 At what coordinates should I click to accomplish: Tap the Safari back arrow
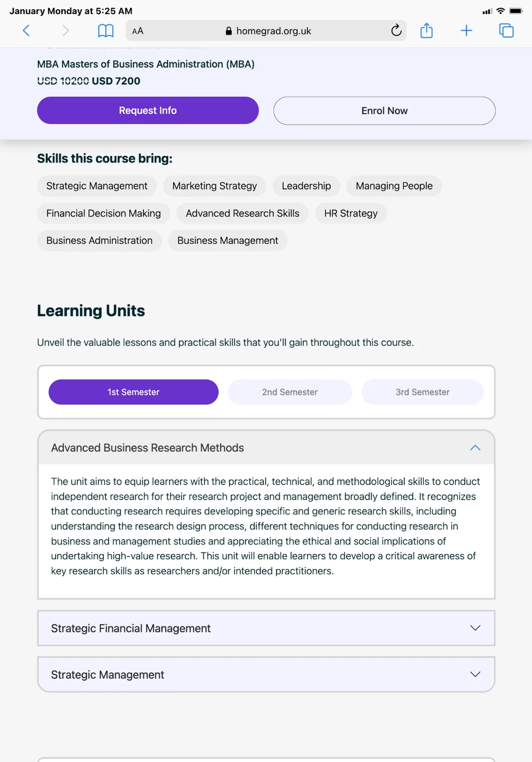[x=26, y=30]
